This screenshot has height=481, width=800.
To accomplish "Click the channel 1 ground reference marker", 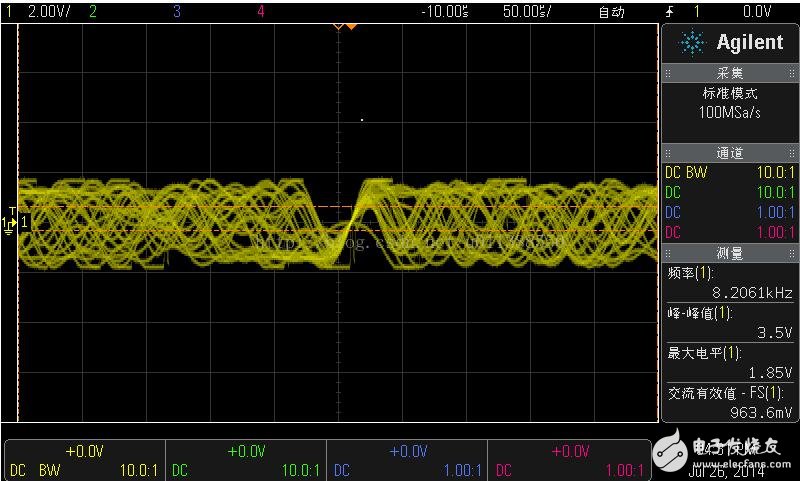I will (10, 222).
